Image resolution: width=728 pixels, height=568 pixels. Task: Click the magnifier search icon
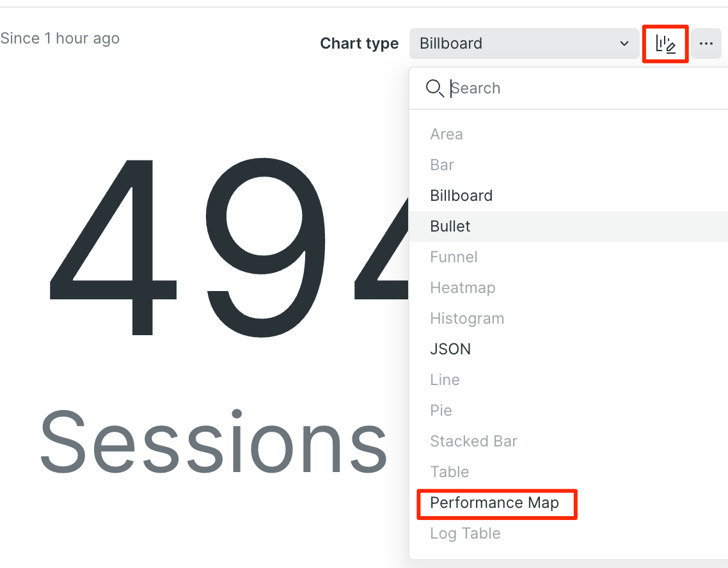[x=434, y=88]
